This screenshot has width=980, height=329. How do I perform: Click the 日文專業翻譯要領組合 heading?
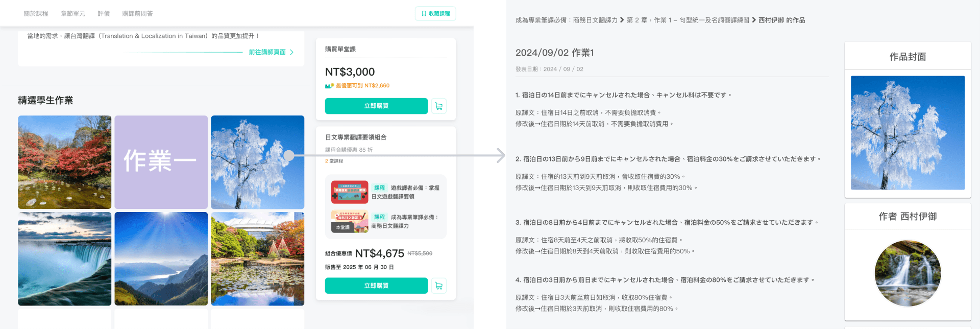pyautogui.click(x=356, y=137)
